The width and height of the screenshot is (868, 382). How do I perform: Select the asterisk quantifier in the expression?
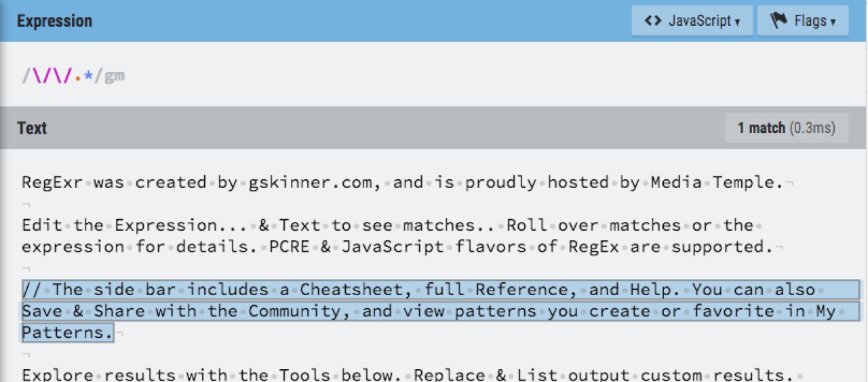point(89,77)
